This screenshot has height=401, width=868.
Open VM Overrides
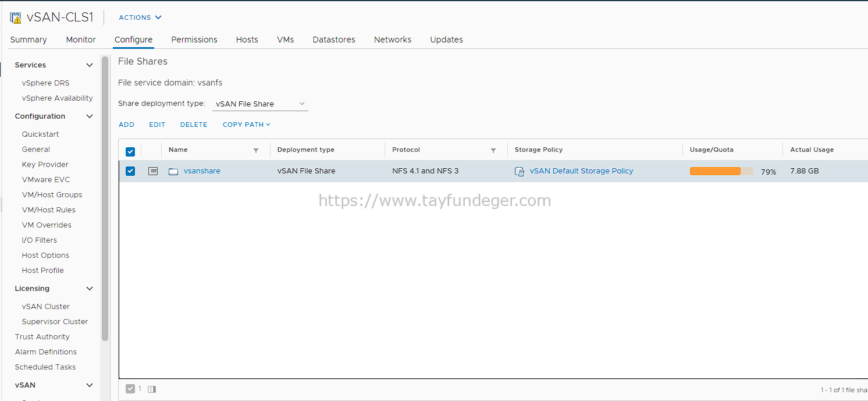tap(47, 225)
